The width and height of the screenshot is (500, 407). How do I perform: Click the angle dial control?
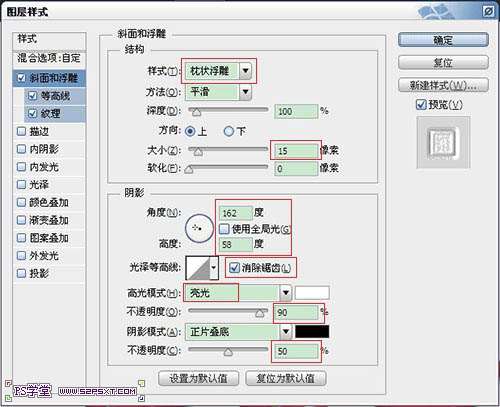(x=199, y=228)
